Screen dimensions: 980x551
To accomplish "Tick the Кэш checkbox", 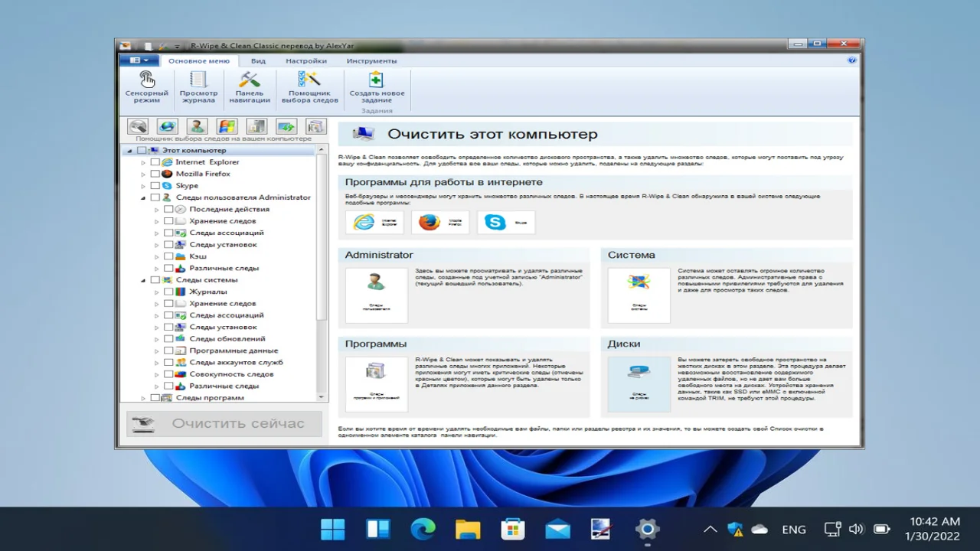I will pos(168,256).
